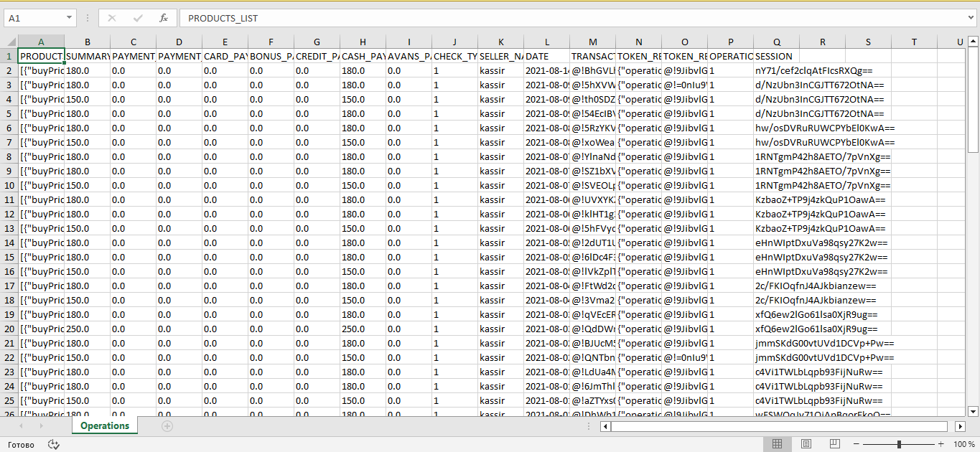
Task: Click the Cancel X icon in formula bar
Action: tap(112, 18)
